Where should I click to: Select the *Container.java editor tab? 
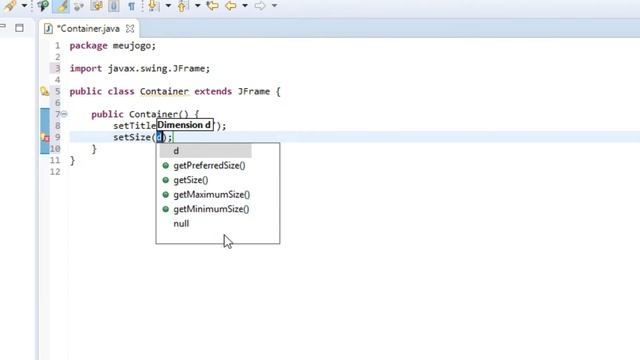89,29
